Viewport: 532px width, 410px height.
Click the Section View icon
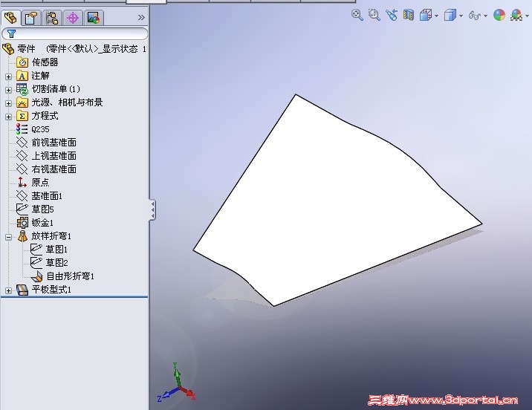[409, 16]
